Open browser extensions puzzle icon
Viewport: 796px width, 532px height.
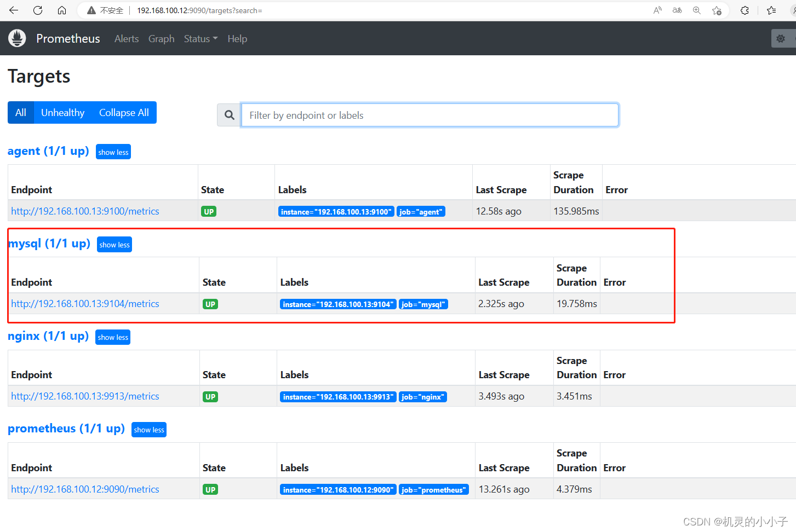(745, 10)
